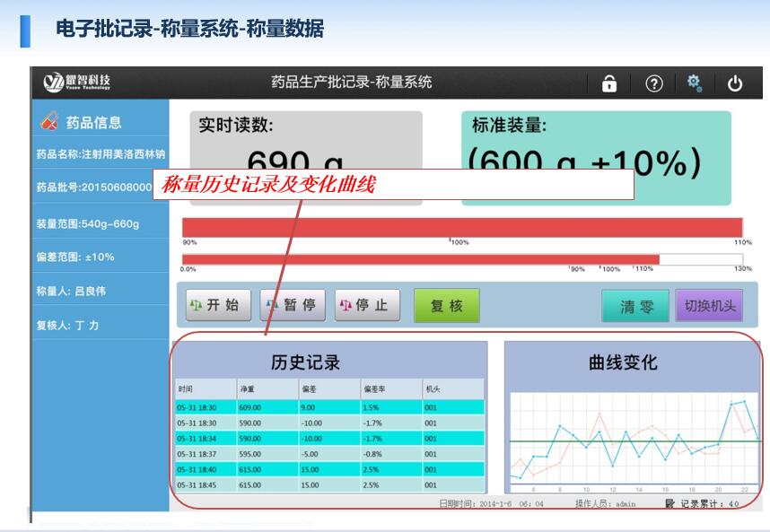Viewport: 770px width, 532px height.
Task: Click the power shutdown icon
Action: tap(735, 83)
